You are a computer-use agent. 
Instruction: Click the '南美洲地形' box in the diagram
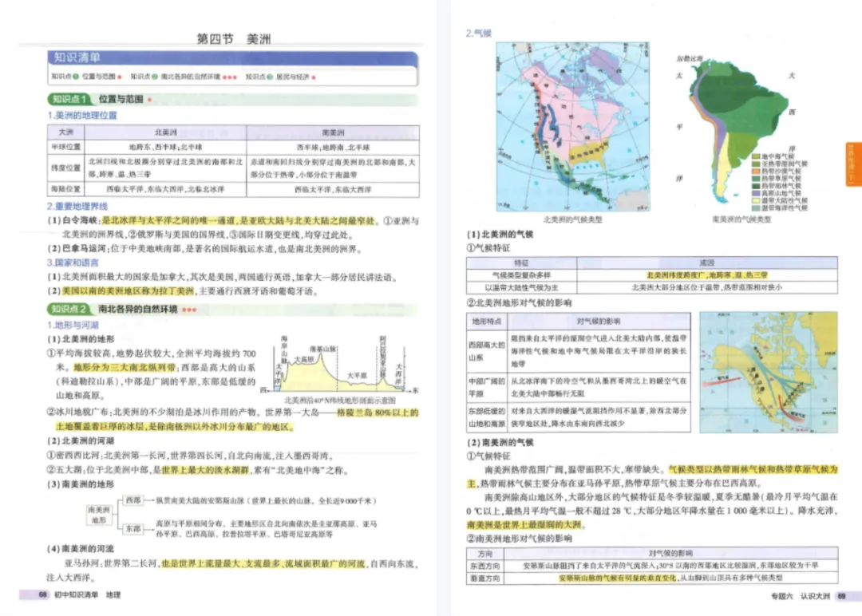99,515
